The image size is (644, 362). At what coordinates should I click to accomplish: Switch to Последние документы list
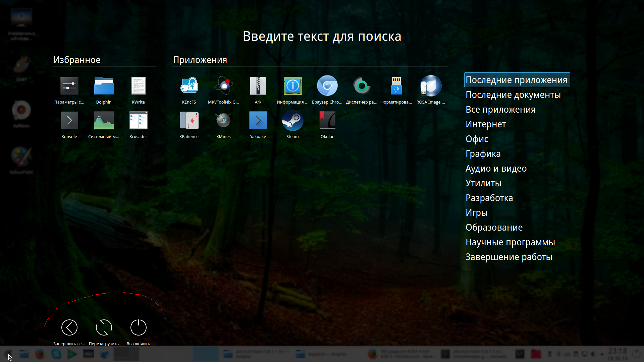pyautogui.click(x=513, y=95)
